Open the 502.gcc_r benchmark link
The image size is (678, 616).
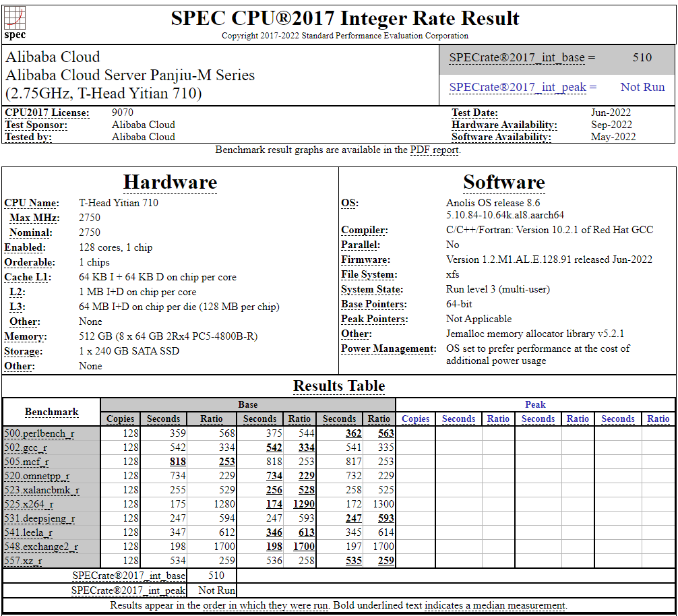[26, 448]
